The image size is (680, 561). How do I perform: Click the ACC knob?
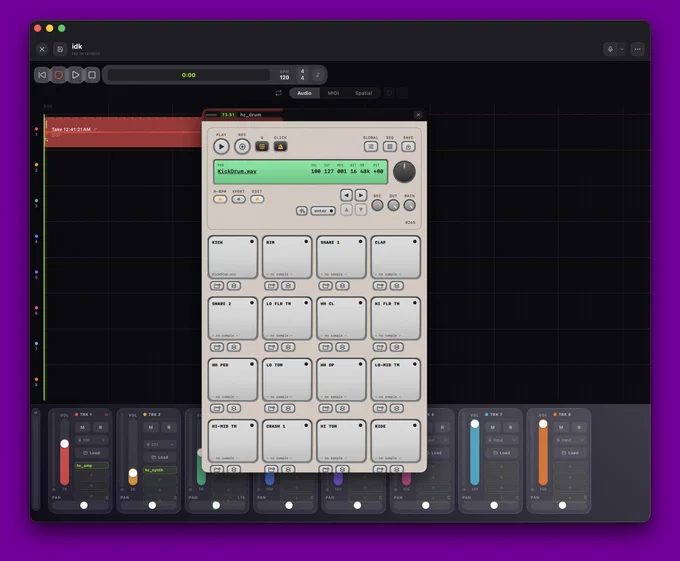coord(377,205)
